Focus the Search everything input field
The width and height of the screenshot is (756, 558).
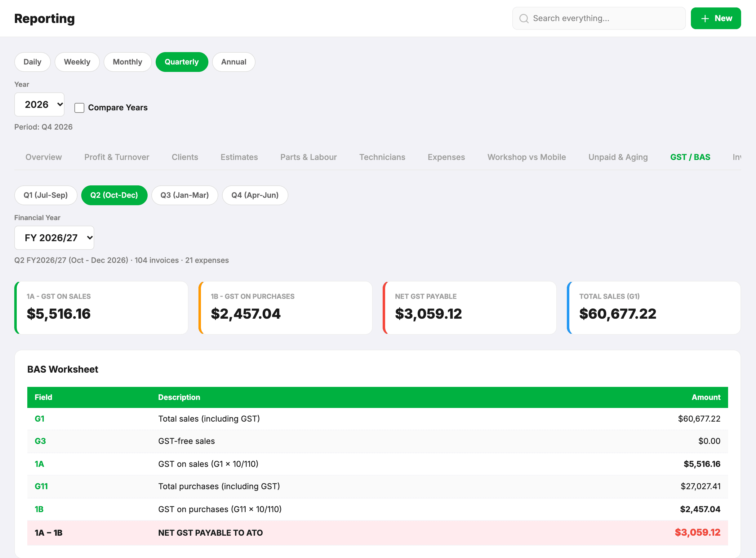pos(599,18)
